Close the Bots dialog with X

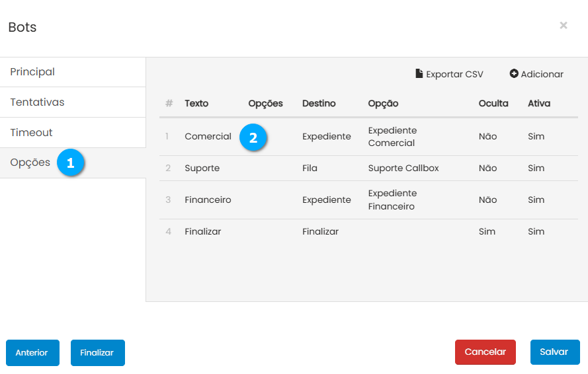[x=563, y=26]
